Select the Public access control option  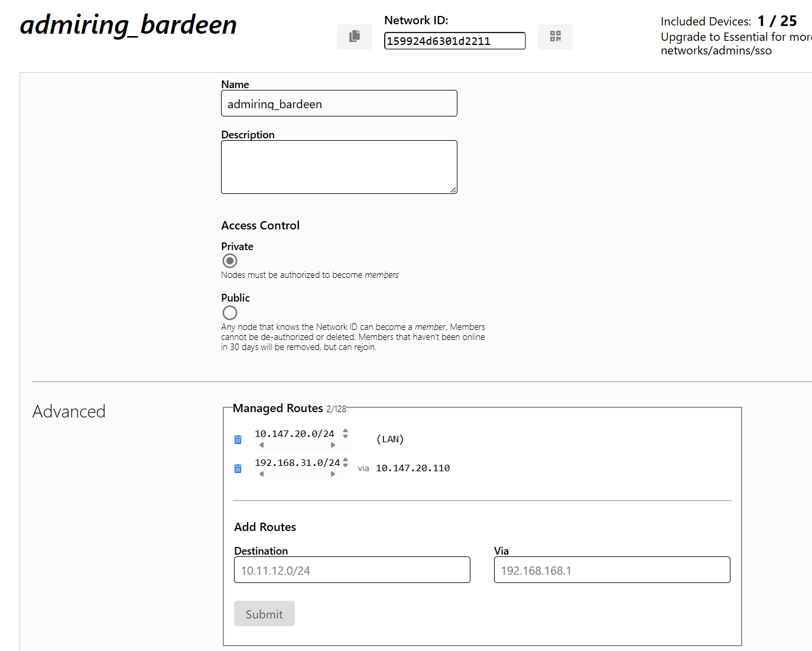230,313
